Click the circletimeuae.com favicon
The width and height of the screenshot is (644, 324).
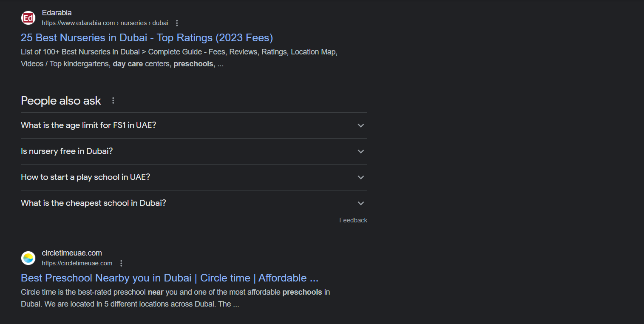(x=28, y=258)
